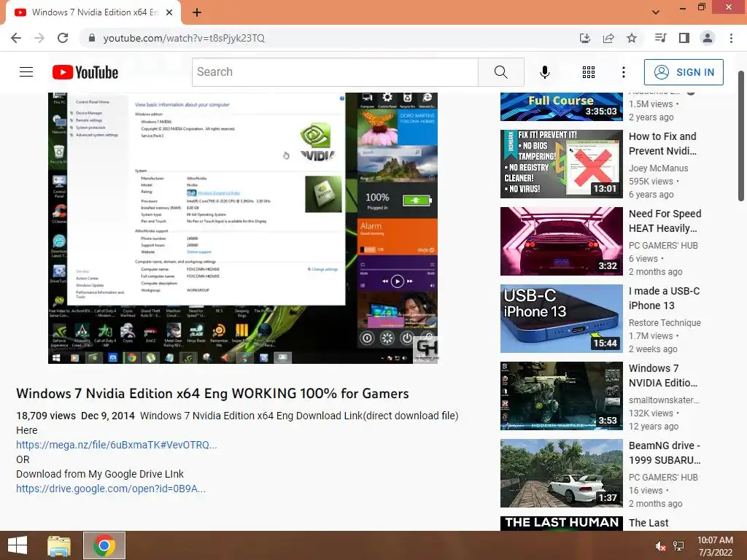747x560 pixels.
Task: Open Windows 7 NVIDIA Editio… suggested title
Action: coord(663,376)
